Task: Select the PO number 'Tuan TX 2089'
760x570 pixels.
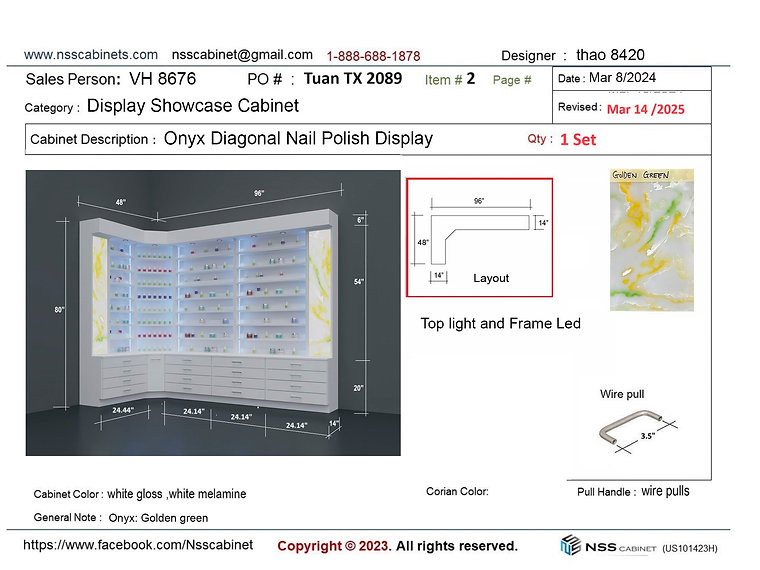Action: tap(353, 79)
